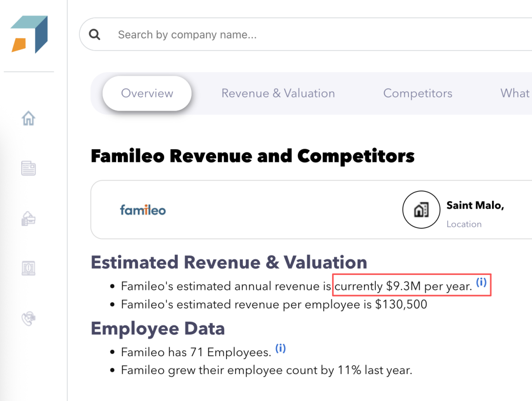Click the Employee Data heading
Viewport: 532px width, 401px height.
(x=158, y=329)
